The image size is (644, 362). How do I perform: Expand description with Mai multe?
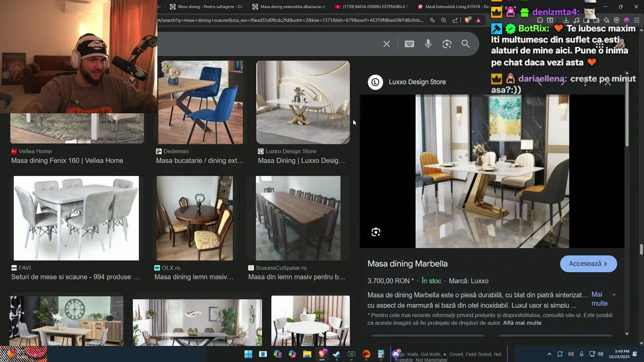click(x=599, y=299)
